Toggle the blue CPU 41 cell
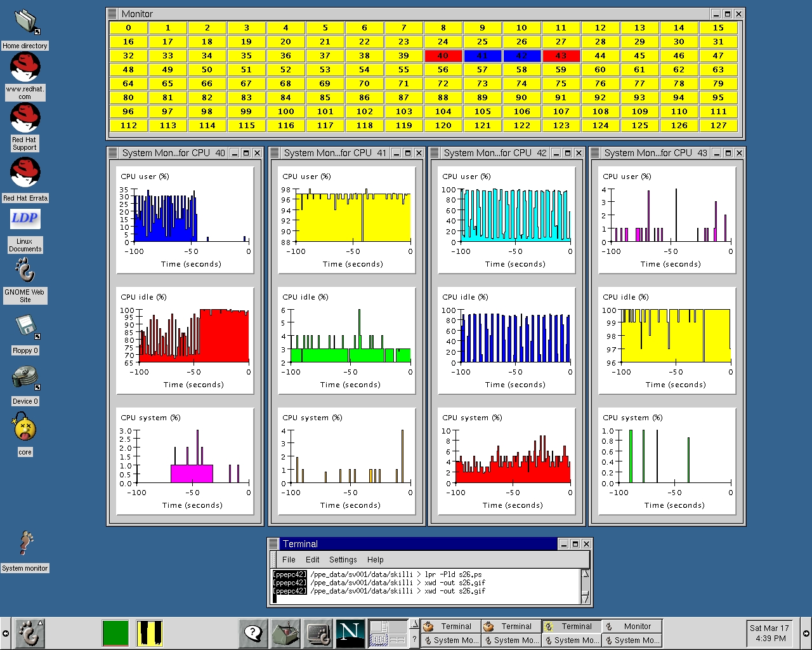The height and width of the screenshot is (650, 812). [x=482, y=56]
